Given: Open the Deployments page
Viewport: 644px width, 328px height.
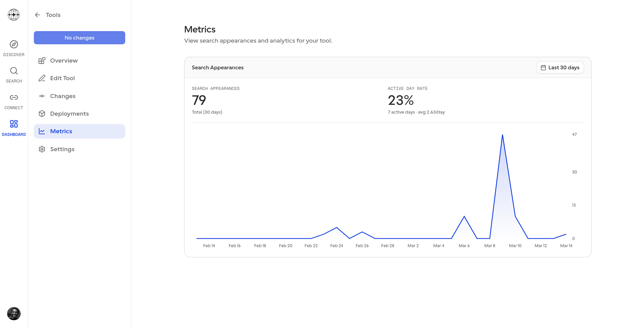Looking at the screenshot, I should 80,114.
